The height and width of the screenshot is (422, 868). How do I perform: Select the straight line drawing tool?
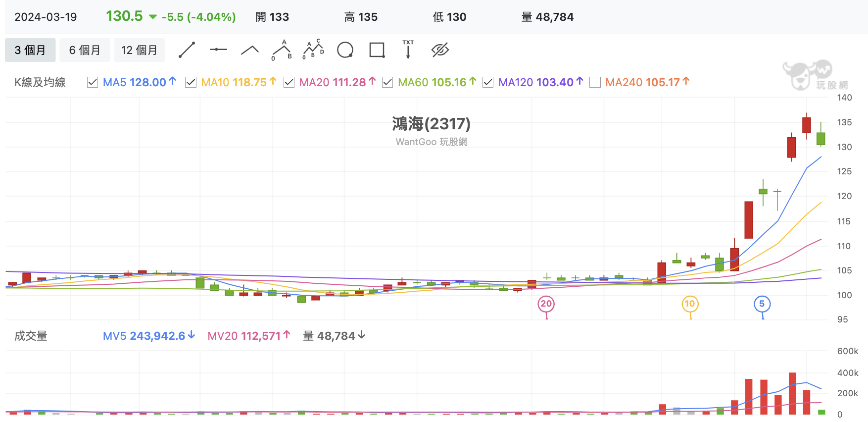pos(187,50)
